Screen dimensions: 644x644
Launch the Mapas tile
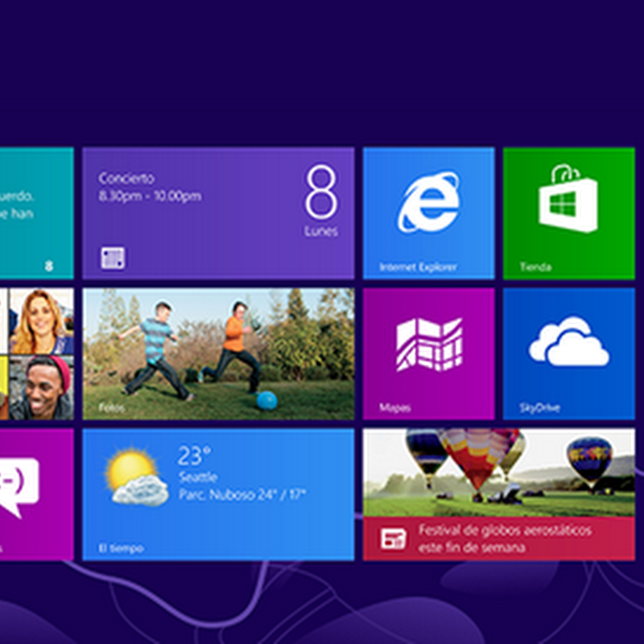pos(429,353)
